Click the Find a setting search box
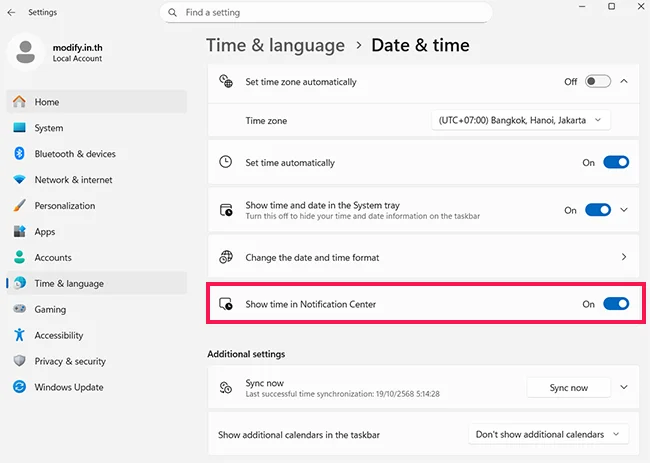This screenshot has width=650, height=463. click(326, 13)
